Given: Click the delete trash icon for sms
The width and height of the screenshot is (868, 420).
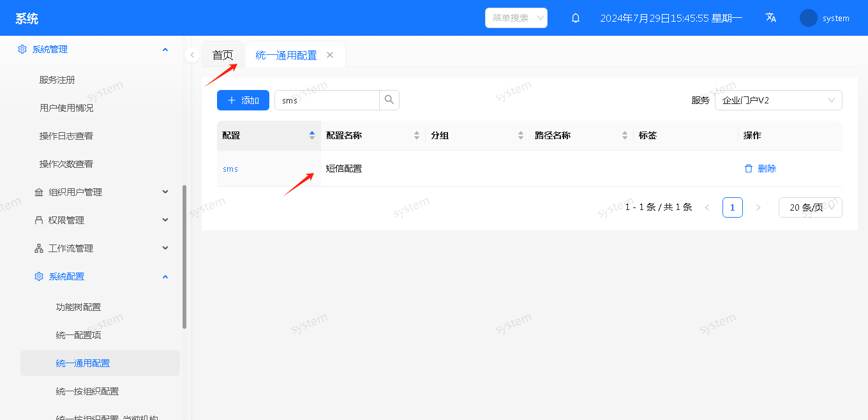Looking at the screenshot, I should coord(749,169).
